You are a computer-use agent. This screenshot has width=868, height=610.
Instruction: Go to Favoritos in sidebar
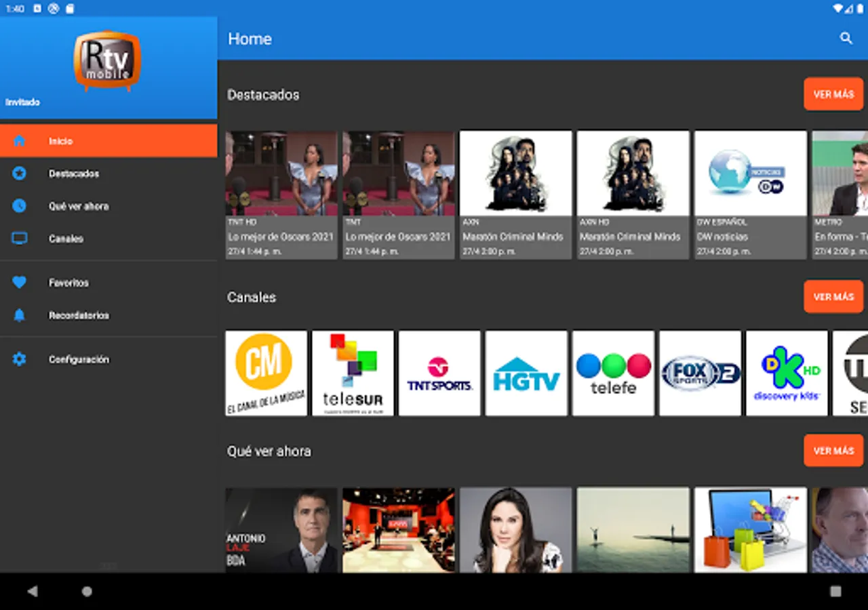[108, 283]
